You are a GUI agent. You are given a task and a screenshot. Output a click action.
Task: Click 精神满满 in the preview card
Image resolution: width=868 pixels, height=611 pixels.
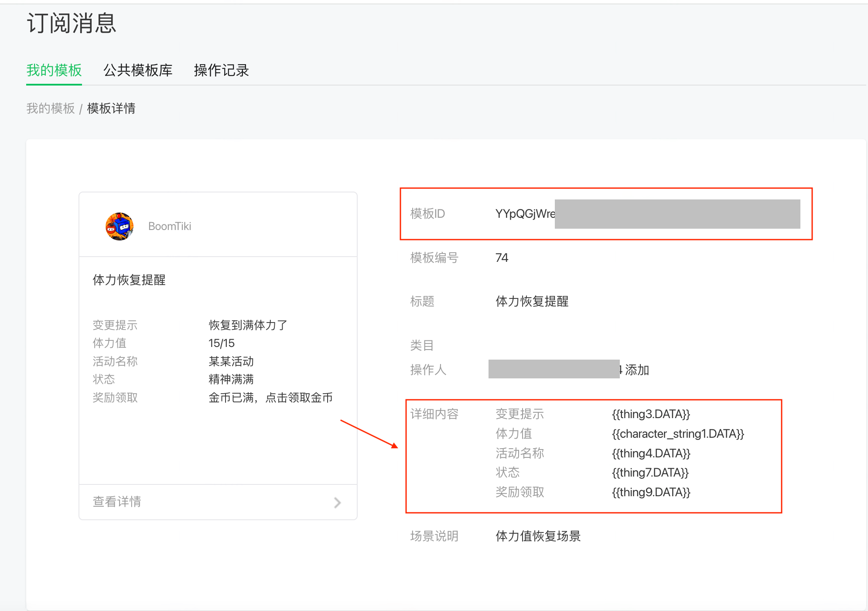coord(231,379)
